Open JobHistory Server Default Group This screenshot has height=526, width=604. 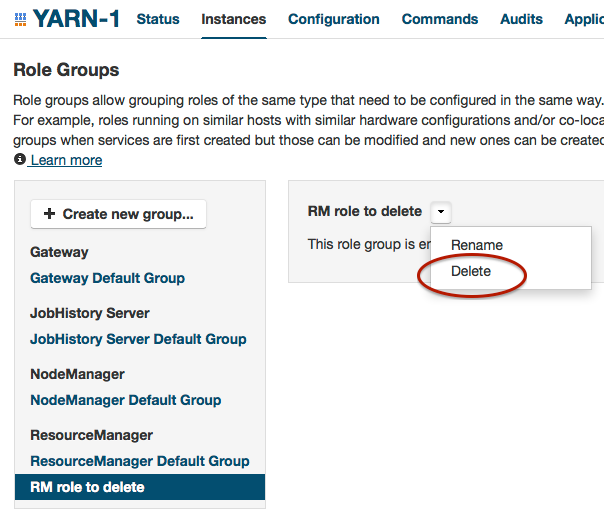[x=138, y=339]
